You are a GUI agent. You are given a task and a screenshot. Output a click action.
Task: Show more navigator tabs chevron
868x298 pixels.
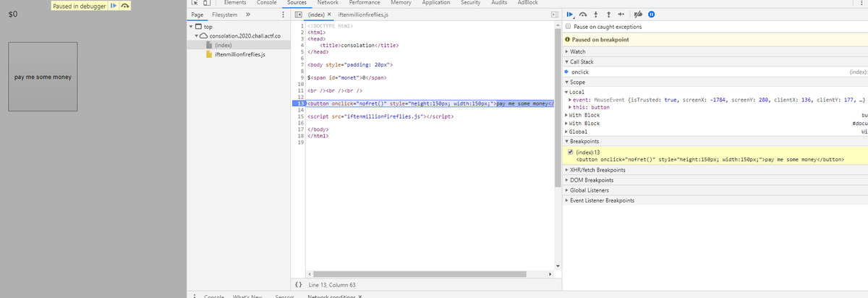click(248, 15)
